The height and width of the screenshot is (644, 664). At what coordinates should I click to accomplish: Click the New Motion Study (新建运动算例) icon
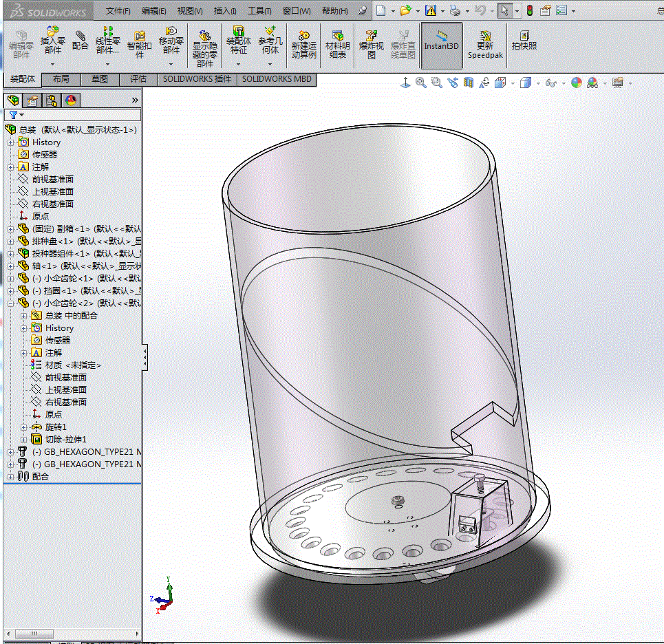[303, 45]
